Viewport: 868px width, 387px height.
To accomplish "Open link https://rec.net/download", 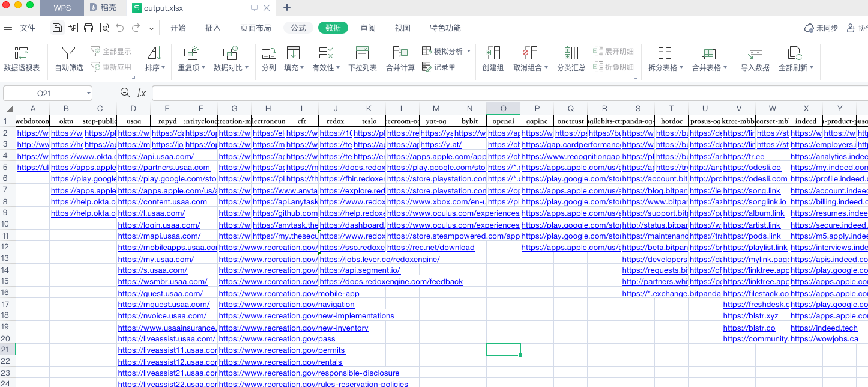I will 430,248.
